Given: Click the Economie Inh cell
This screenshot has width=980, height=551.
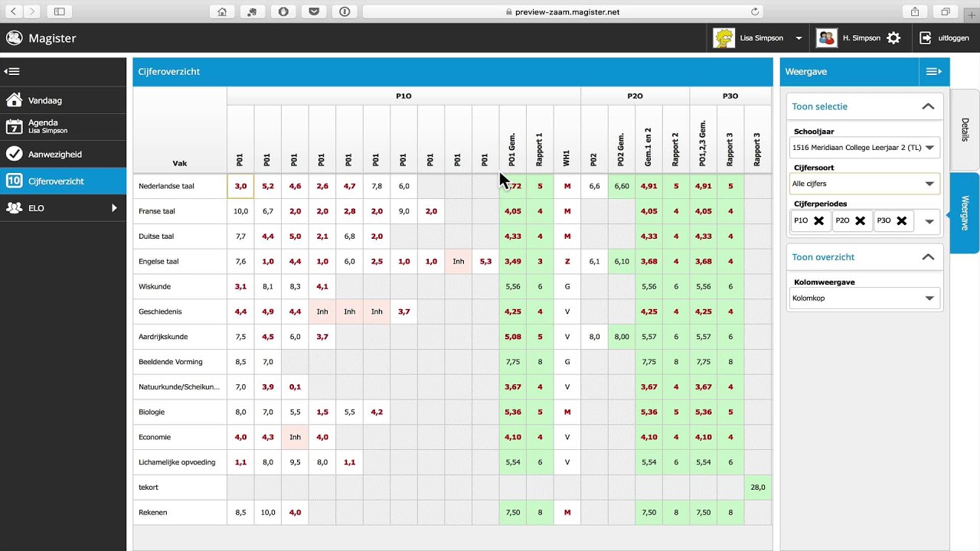Looking at the screenshot, I should pyautogui.click(x=295, y=437).
